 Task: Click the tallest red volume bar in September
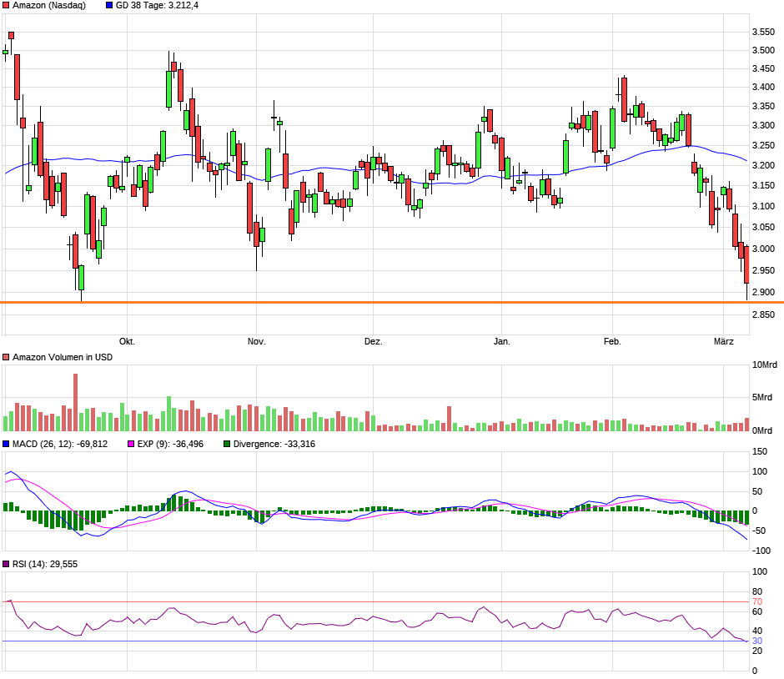(76, 403)
